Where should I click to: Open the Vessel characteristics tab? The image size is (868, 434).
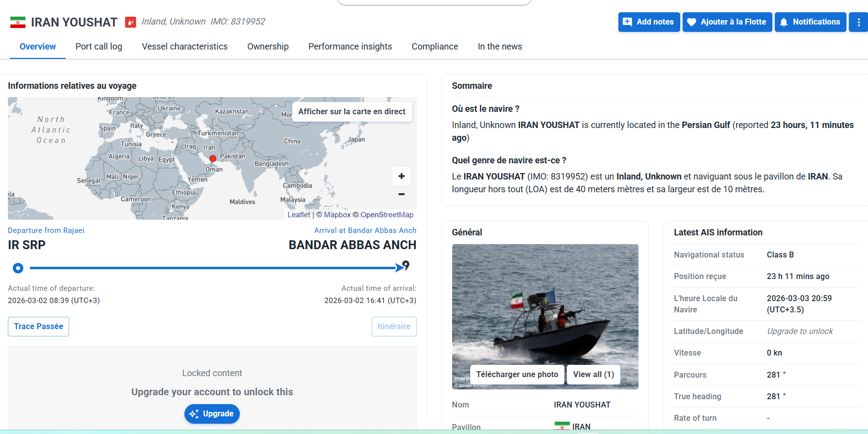pyautogui.click(x=185, y=47)
